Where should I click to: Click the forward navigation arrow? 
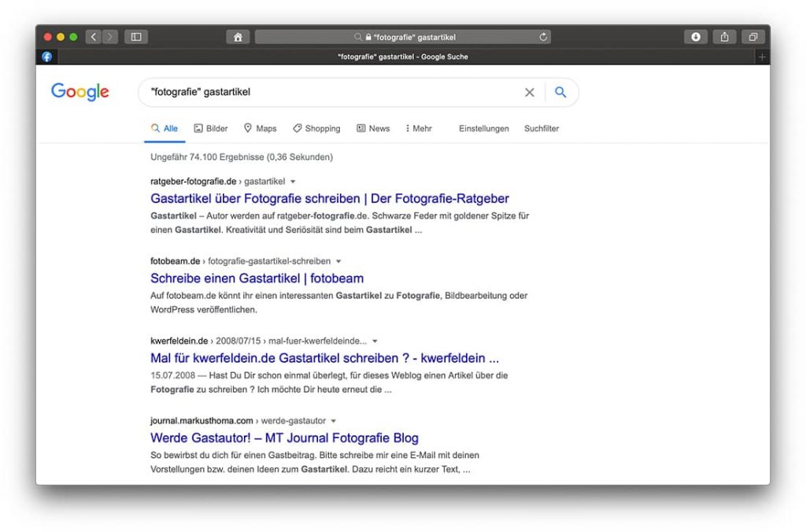(x=110, y=37)
